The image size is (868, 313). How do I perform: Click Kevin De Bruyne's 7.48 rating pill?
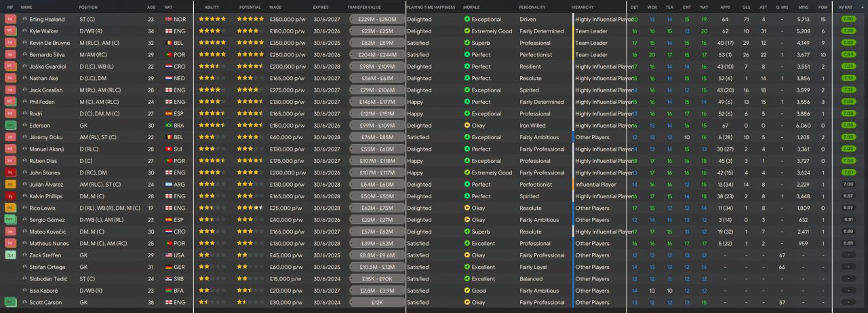point(848,43)
